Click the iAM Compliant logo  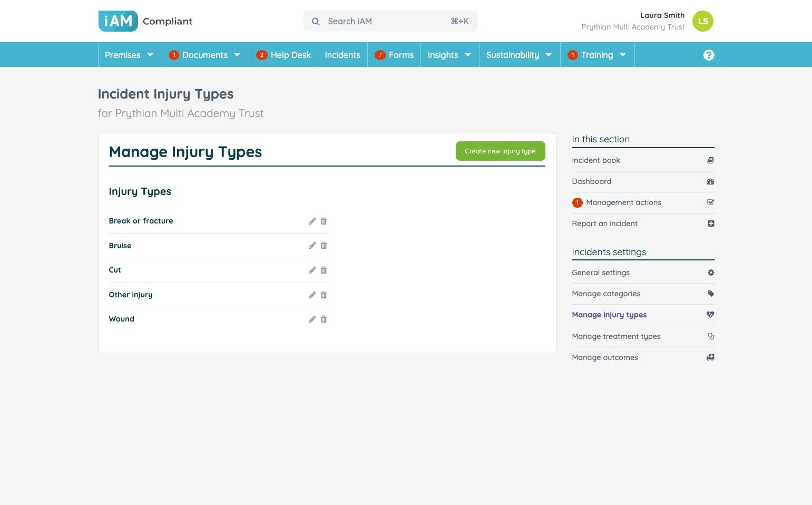pos(145,21)
